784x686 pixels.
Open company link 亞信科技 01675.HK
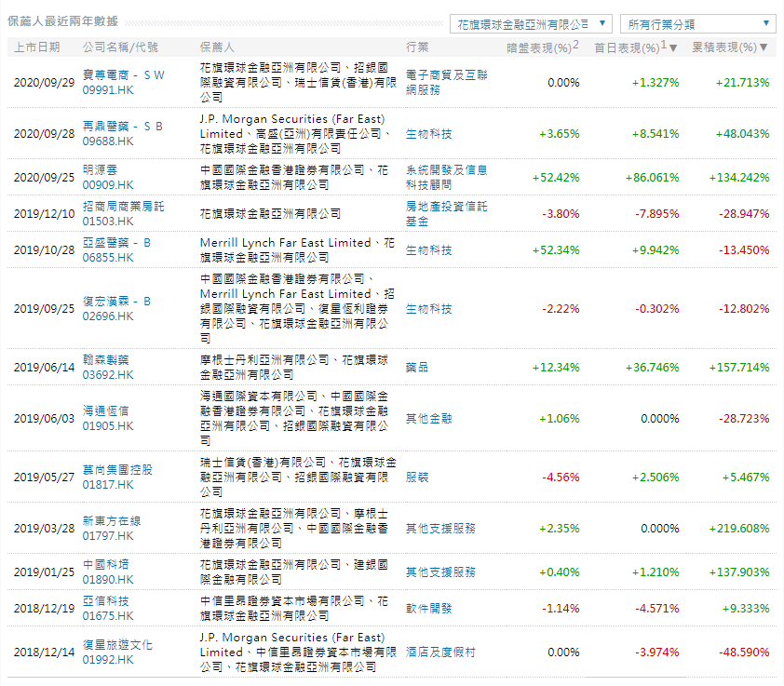pyautogui.click(x=108, y=609)
